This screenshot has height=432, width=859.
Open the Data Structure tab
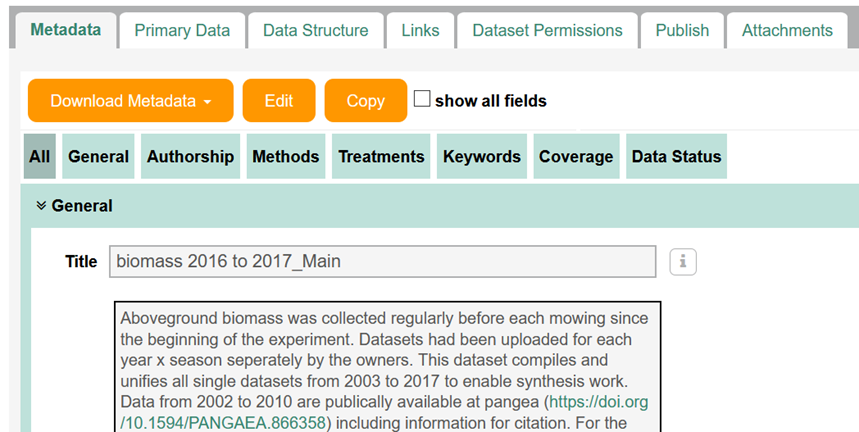316,30
